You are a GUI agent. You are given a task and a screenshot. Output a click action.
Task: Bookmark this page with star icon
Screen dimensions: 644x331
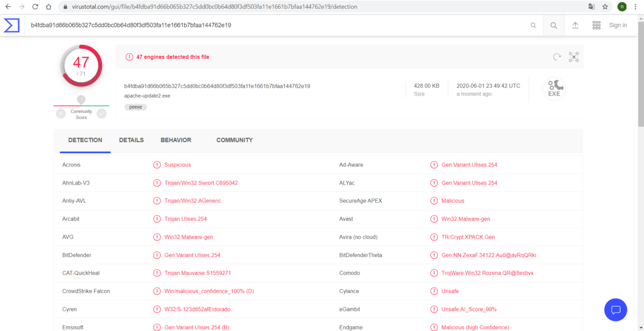tap(605, 7)
